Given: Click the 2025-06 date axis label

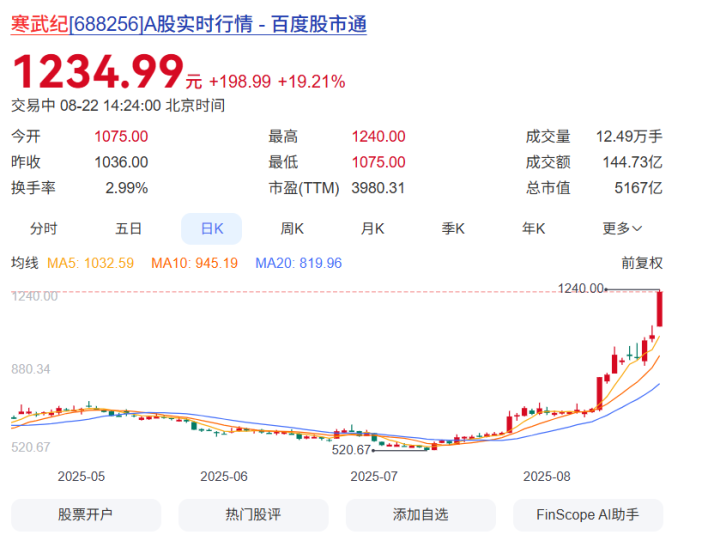Looking at the screenshot, I should [224, 476].
